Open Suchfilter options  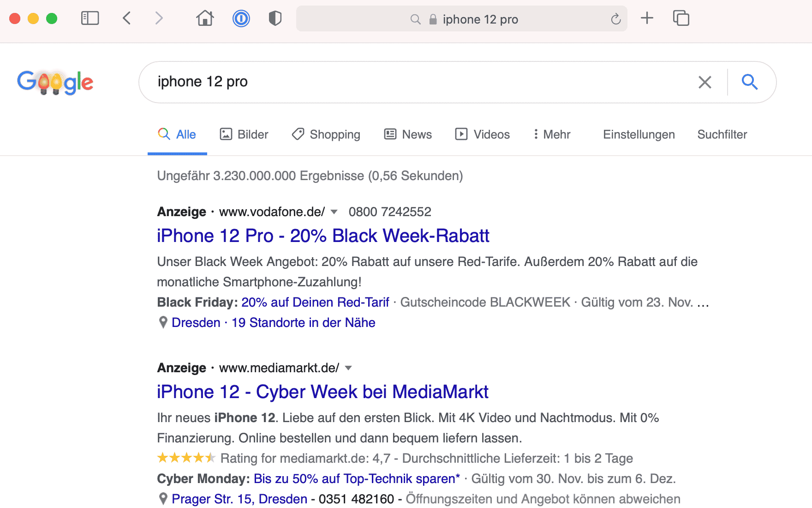(722, 134)
